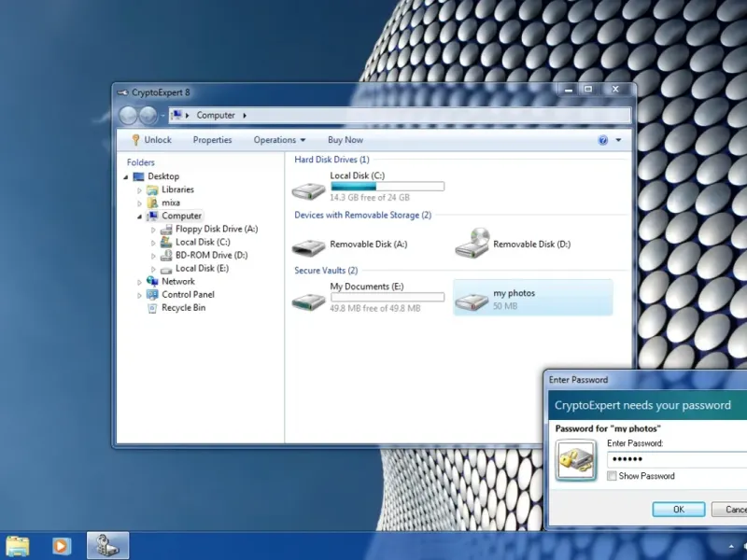
Task: Click Cancel in the Enter Password dialog
Action: pyautogui.click(x=730, y=510)
